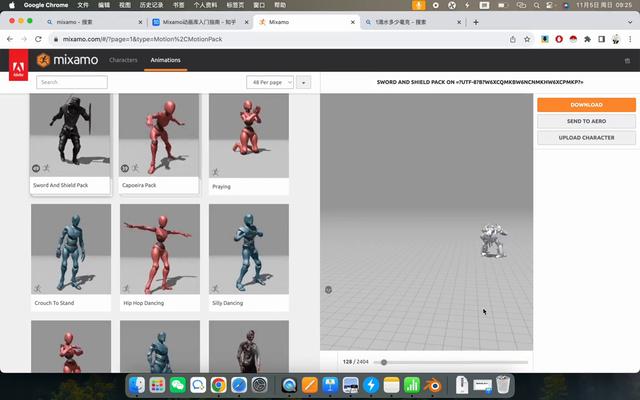Viewport: 640px width, 400px height.
Task: Toggle the Chrome side panel icon
Action: point(602,39)
